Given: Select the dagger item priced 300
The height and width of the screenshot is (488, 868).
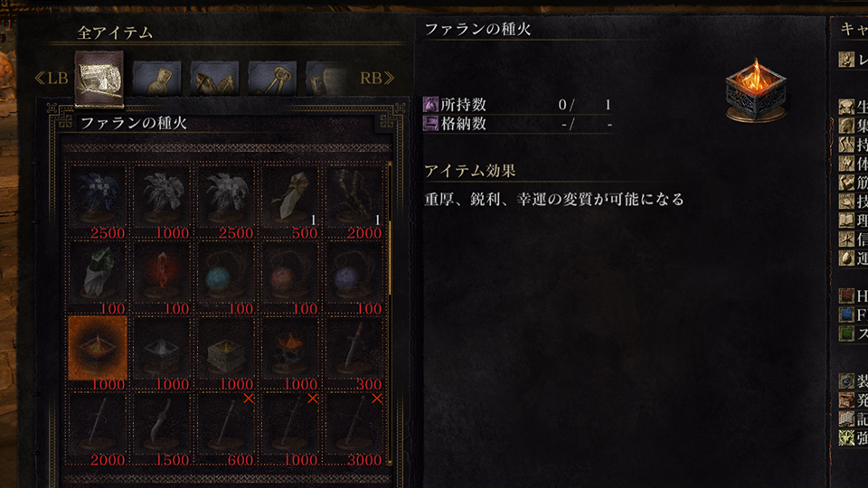Looking at the screenshot, I should 354,349.
